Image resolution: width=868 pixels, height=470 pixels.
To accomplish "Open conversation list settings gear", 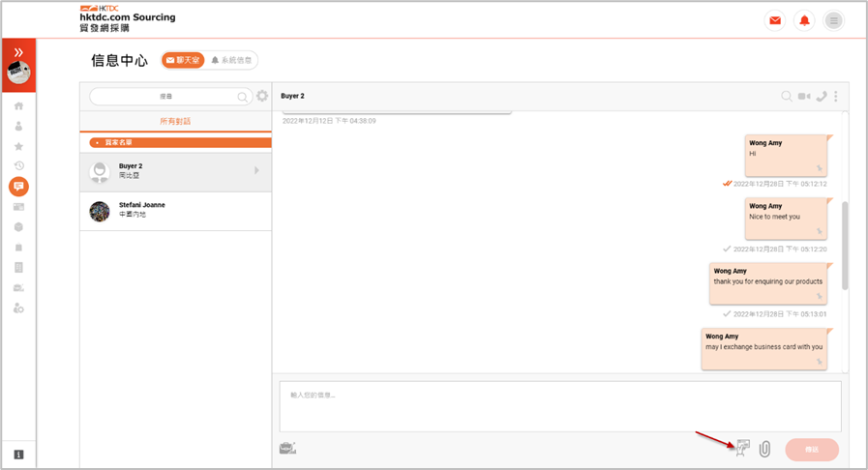I will tap(262, 97).
